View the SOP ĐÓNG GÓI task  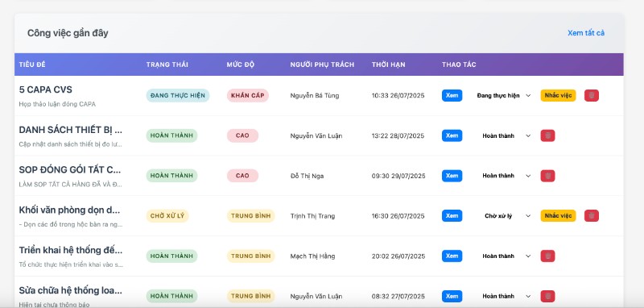coord(452,176)
